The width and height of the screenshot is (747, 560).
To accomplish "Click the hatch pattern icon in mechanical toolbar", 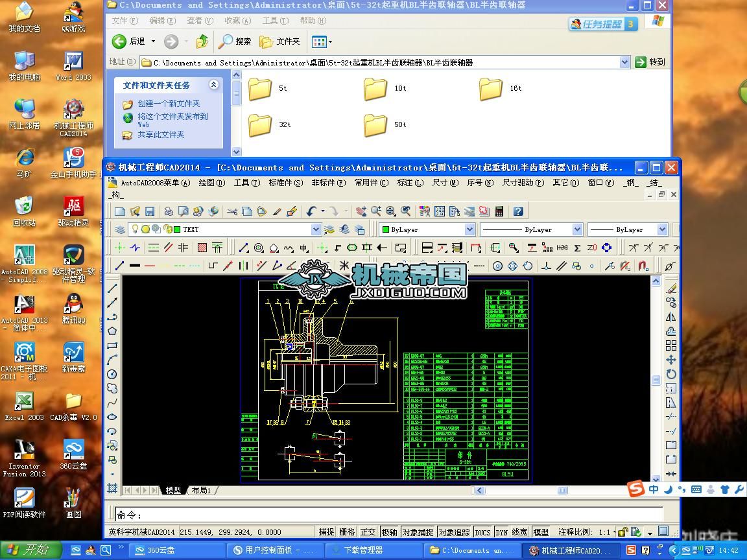I will (202, 248).
